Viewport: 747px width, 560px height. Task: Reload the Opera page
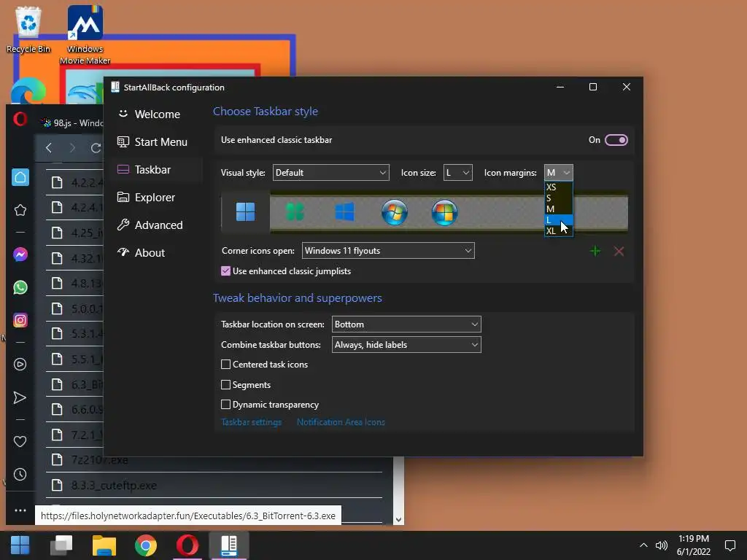(x=96, y=148)
